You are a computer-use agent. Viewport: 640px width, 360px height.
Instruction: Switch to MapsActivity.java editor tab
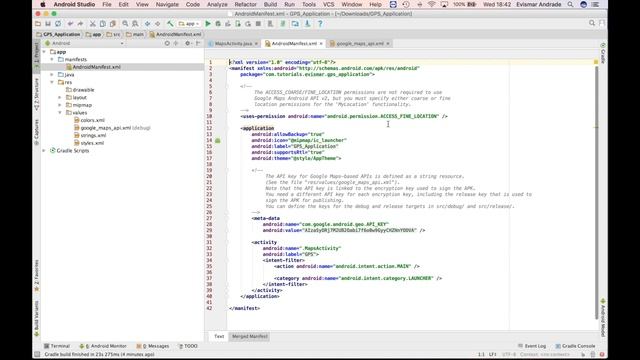[x=233, y=43]
